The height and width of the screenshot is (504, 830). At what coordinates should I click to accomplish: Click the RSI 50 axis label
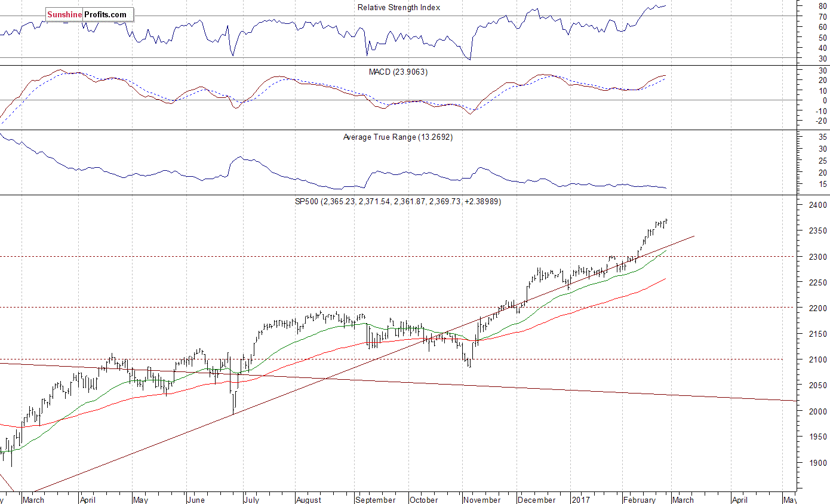[823, 38]
